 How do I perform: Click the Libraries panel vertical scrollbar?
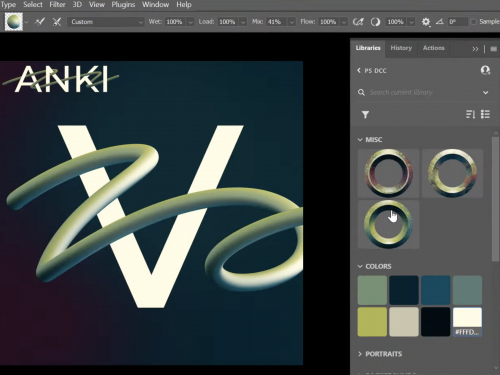click(x=496, y=198)
